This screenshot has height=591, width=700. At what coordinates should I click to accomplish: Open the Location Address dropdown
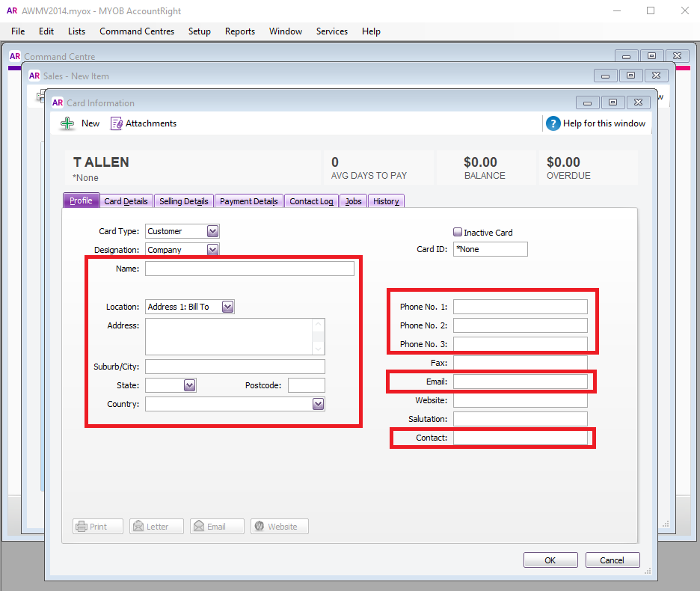pyautogui.click(x=227, y=307)
